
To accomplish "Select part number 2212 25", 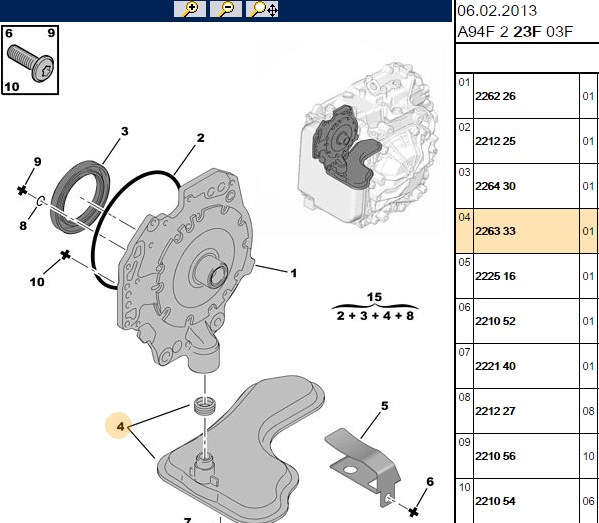I will pyautogui.click(x=495, y=141).
